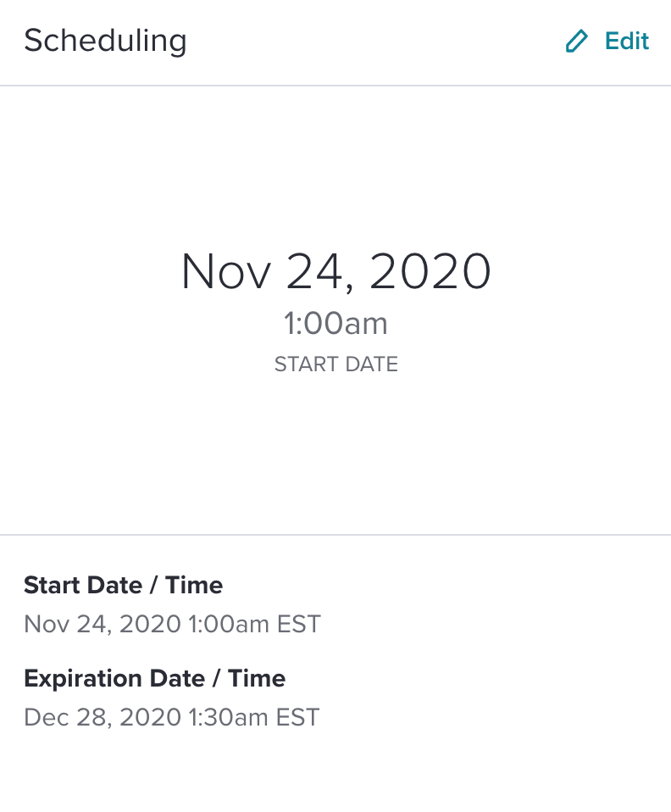This screenshot has width=671, height=812.
Task: Click 1:00am in the Start Date / Time row
Action: click(x=229, y=624)
